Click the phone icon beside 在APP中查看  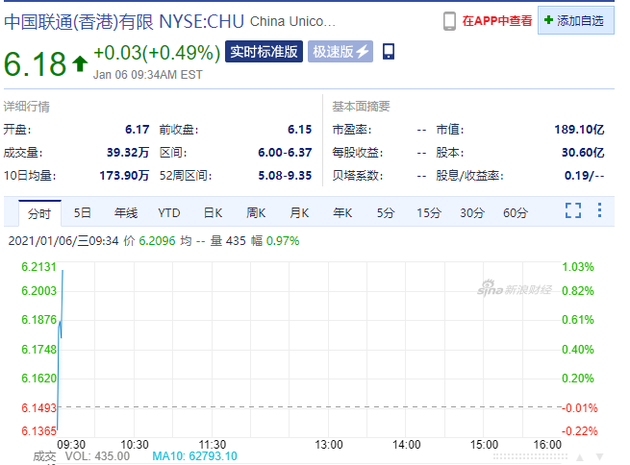pyautogui.click(x=449, y=21)
